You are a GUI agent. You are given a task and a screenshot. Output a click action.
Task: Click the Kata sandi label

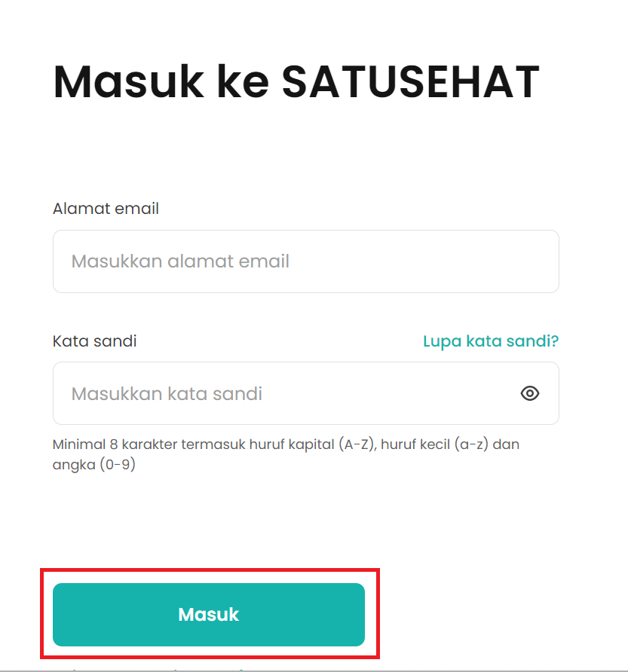pos(94,341)
